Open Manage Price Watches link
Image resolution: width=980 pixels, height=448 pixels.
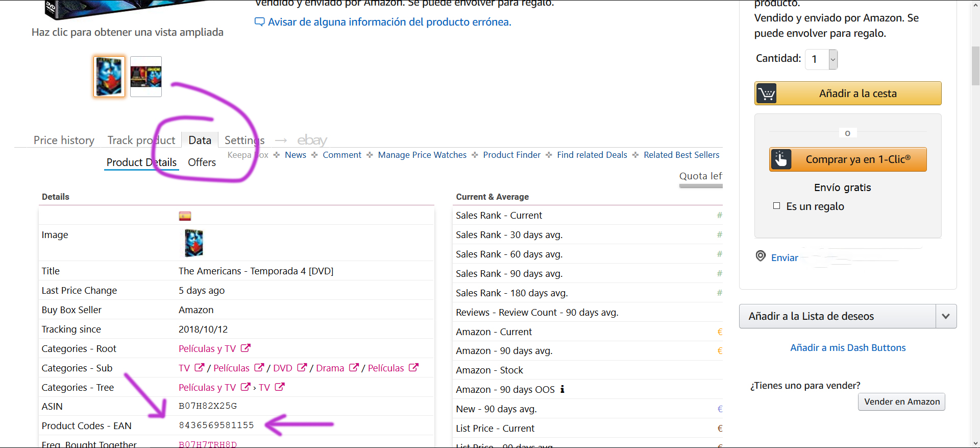pos(422,155)
